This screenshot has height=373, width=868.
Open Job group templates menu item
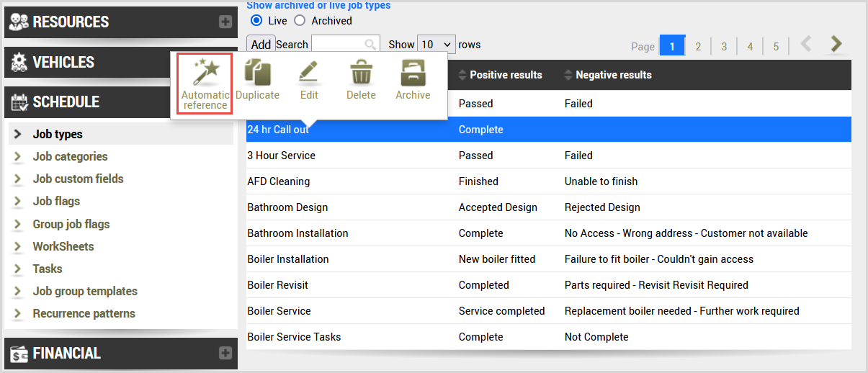tap(85, 291)
